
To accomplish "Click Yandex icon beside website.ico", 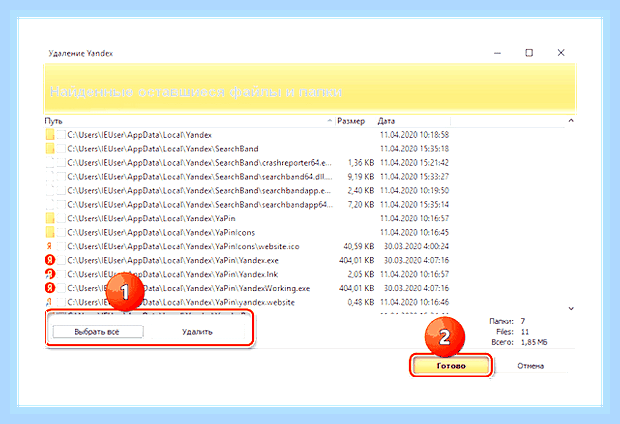I will click(49, 246).
